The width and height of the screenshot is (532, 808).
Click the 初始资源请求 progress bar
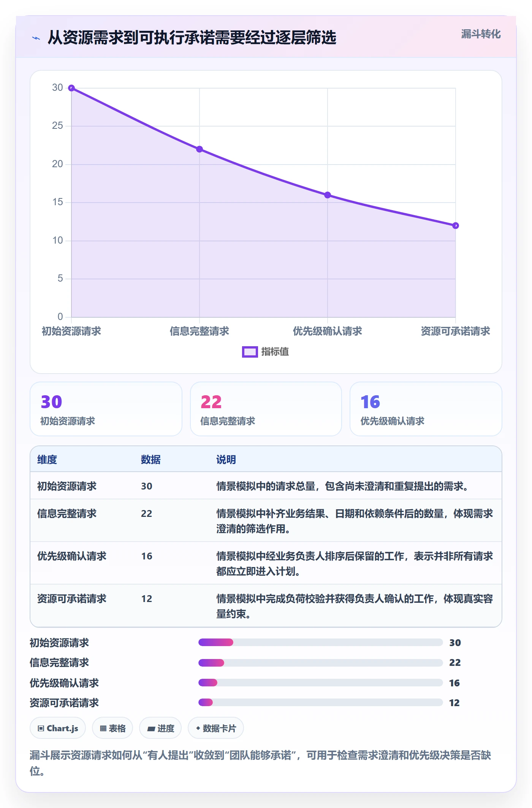pos(320,642)
